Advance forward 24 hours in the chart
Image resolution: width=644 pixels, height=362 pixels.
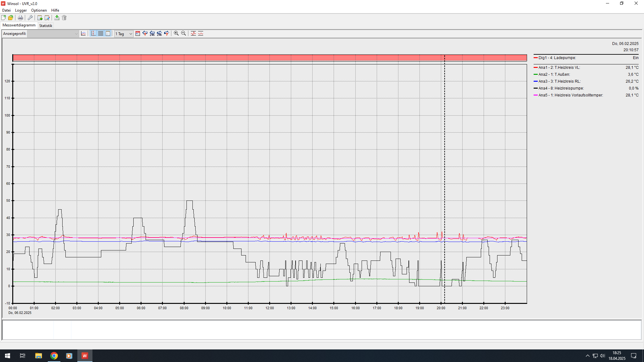click(159, 34)
